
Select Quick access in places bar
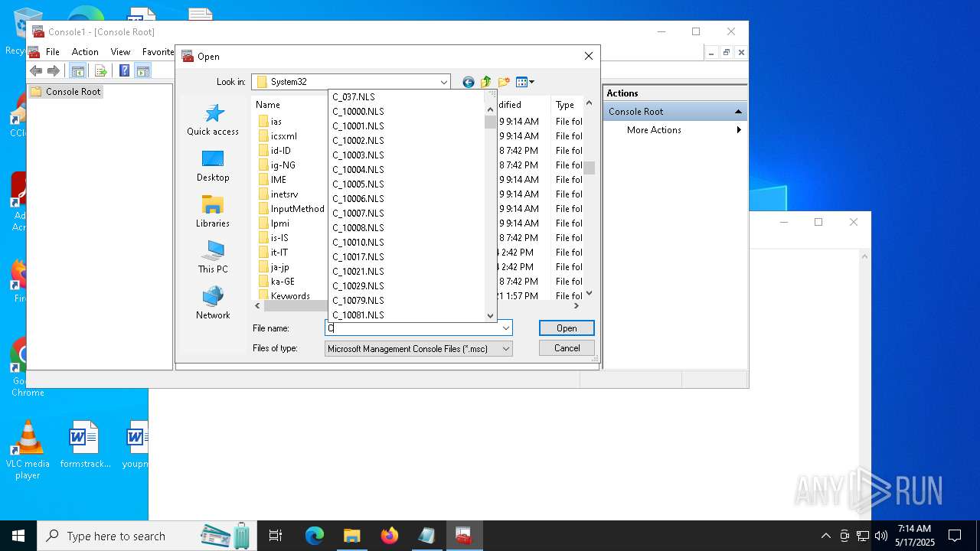[x=213, y=120]
